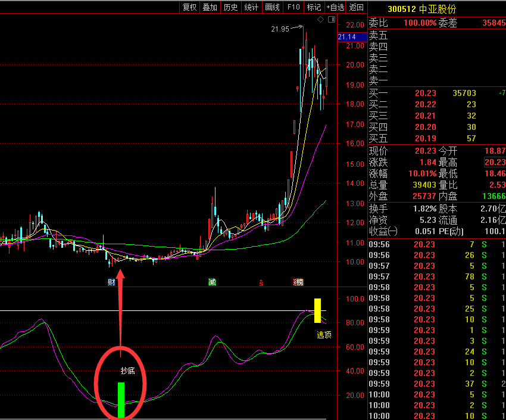
Task: Add stock with the +自选 button
Action: 335,7
